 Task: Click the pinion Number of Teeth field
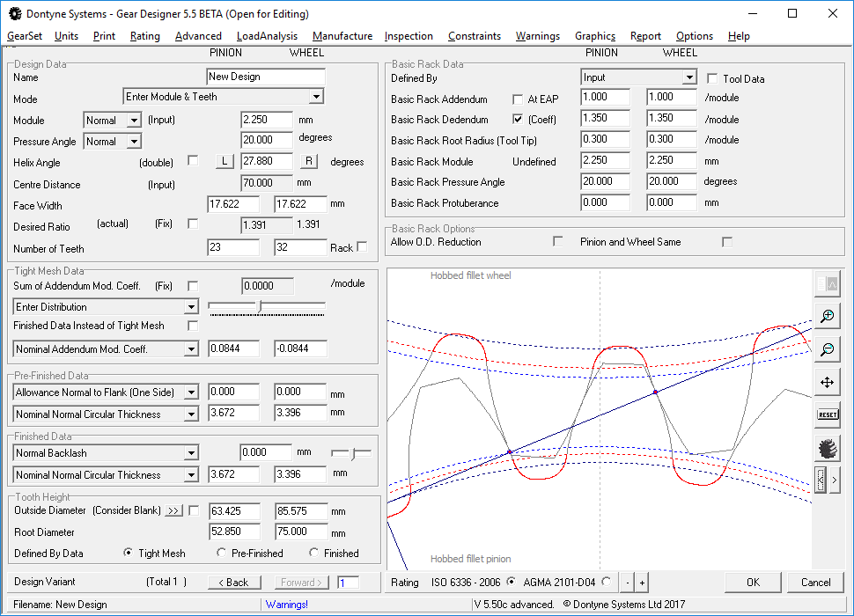[x=233, y=247]
